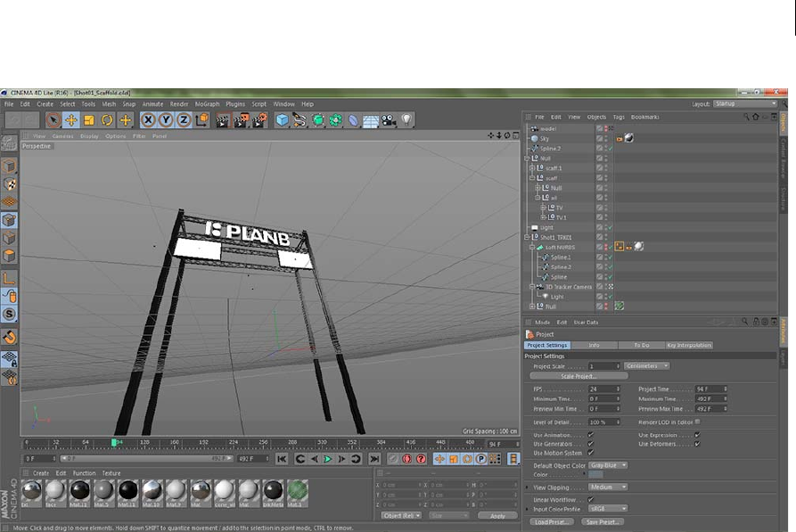796x532 pixels.
Task: Open the Centimeters unit dropdown
Action: click(647, 365)
